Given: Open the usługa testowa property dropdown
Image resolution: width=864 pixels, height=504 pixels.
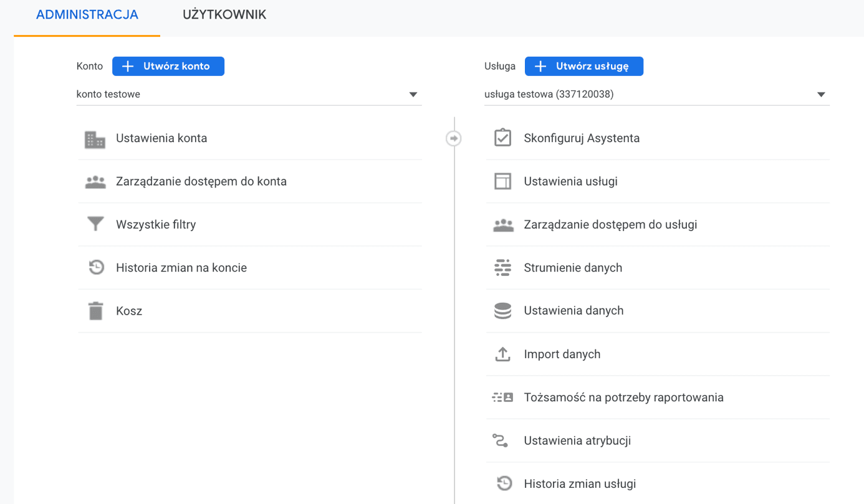Looking at the screenshot, I should coord(657,95).
